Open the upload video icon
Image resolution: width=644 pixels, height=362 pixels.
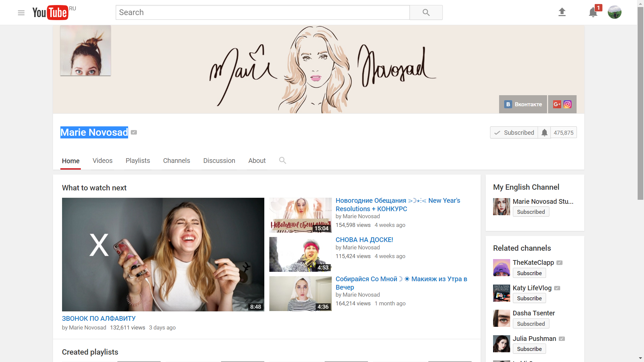click(x=562, y=12)
